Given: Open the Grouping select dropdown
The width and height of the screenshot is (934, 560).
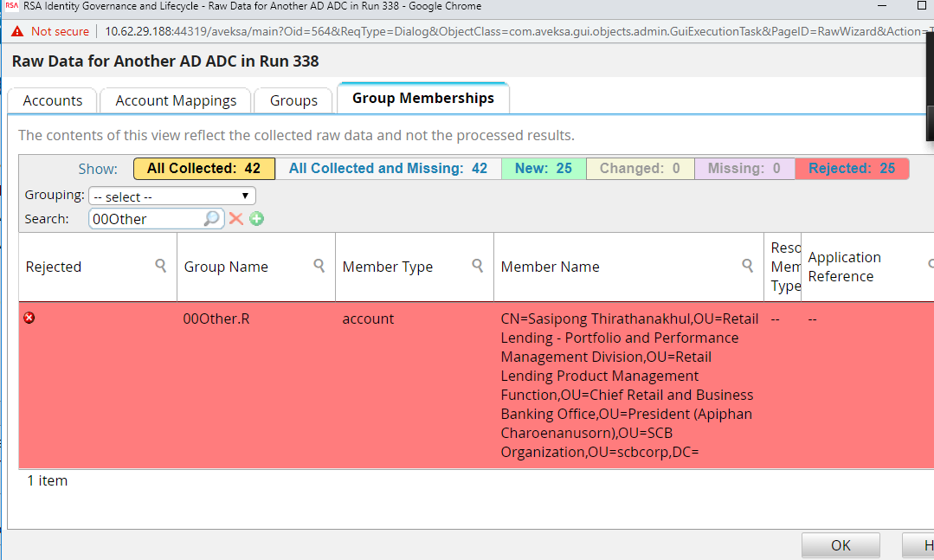Looking at the screenshot, I should [172, 196].
